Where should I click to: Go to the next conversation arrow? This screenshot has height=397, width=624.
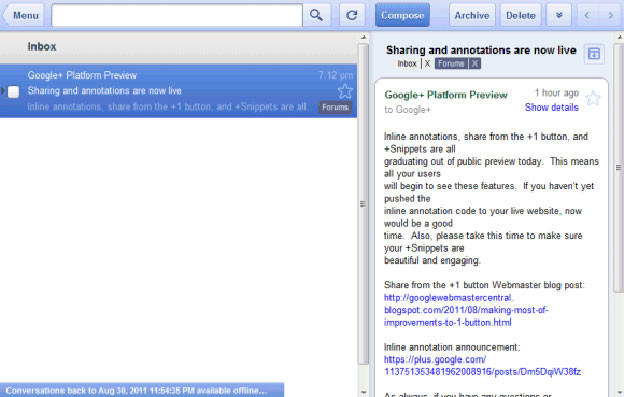[x=610, y=16]
